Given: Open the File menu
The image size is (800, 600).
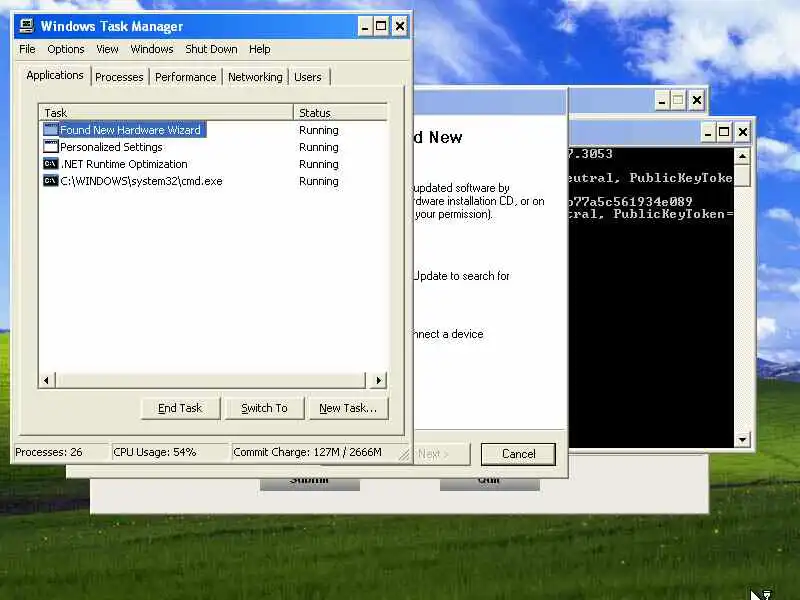Looking at the screenshot, I should click(27, 49).
